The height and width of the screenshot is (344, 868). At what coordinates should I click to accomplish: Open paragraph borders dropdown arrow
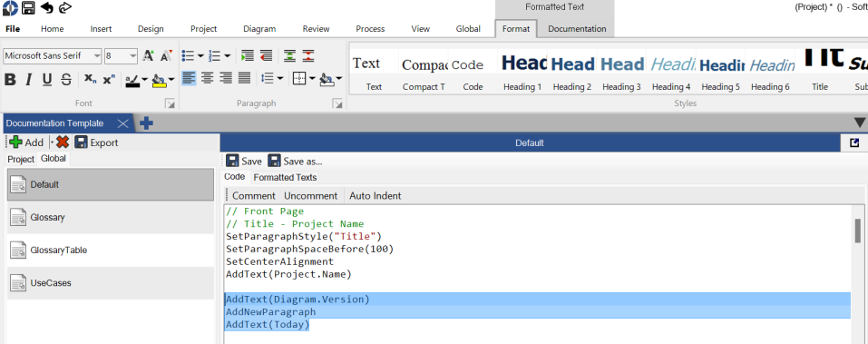pyautogui.click(x=312, y=79)
